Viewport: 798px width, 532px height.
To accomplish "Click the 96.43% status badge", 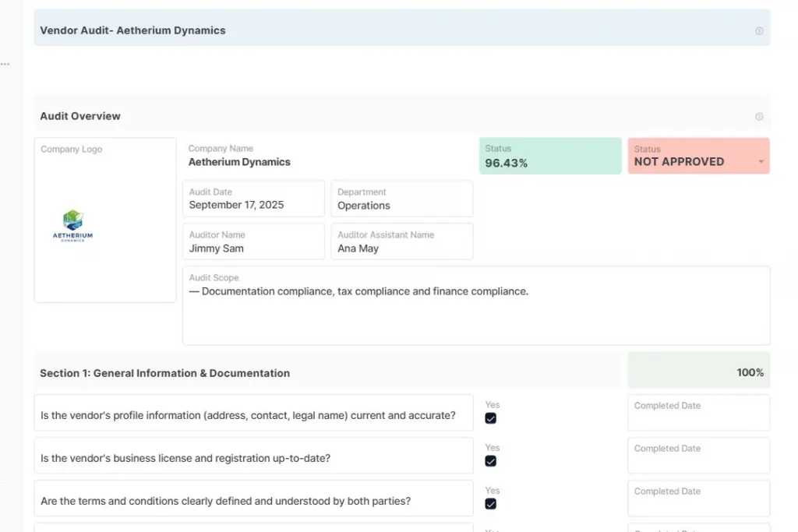I will 550,155.
